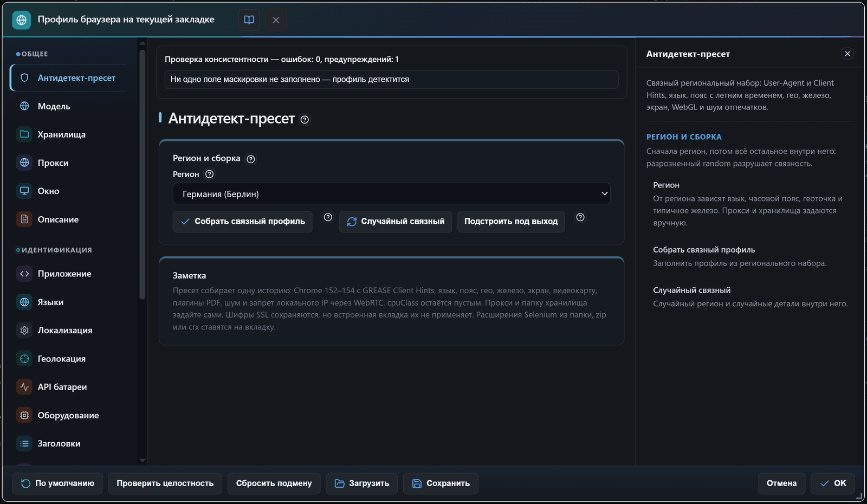Click the book icon in the title bar
This screenshot has width=867, height=504.
[x=249, y=20]
